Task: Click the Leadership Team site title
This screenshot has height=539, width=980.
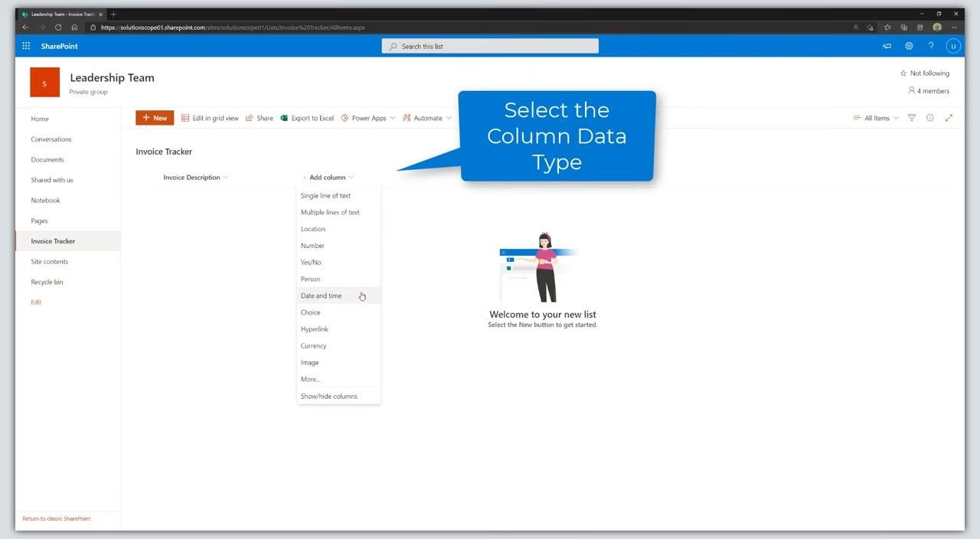Action: tap(112, 77)
